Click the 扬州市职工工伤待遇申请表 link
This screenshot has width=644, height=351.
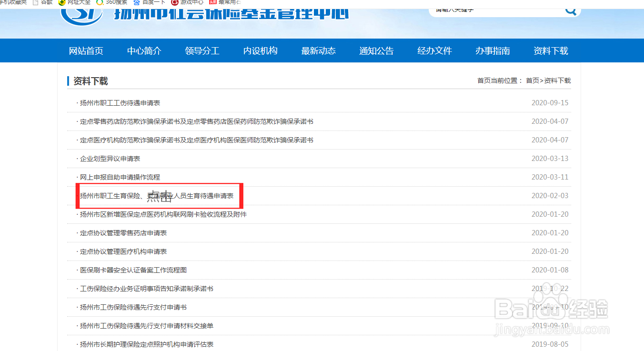click(121, 102)
